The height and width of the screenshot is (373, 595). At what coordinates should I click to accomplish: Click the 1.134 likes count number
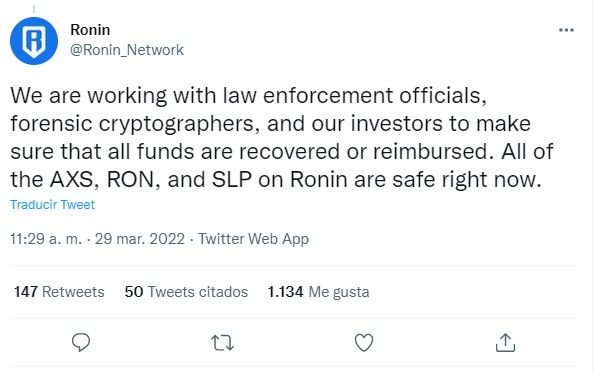(285, 292)
